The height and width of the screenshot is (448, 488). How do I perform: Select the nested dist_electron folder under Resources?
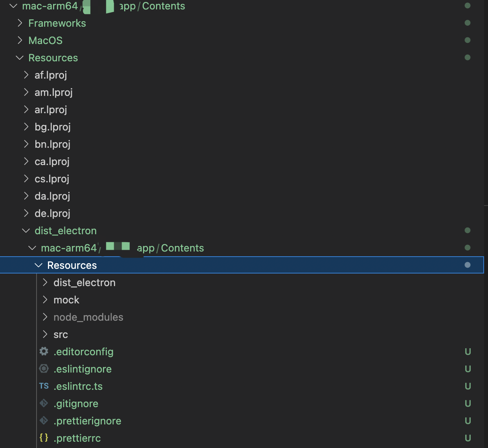pos(84,282)
